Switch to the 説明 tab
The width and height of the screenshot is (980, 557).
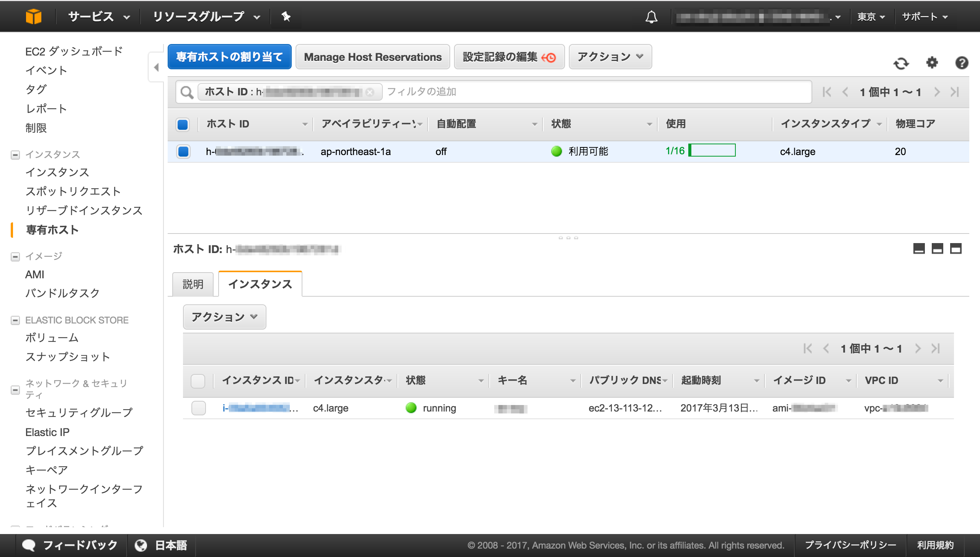point(193,284)
